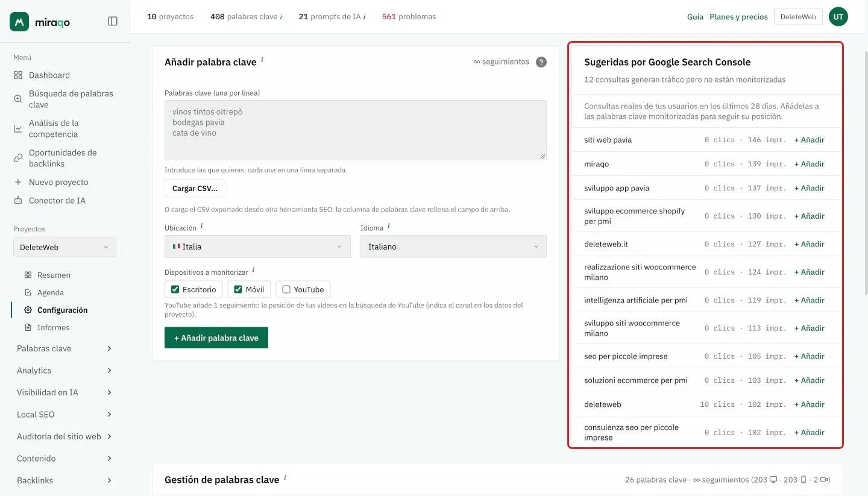Open the UT user avatar
Screen dimensions: 868x496
tap(838, 17)
